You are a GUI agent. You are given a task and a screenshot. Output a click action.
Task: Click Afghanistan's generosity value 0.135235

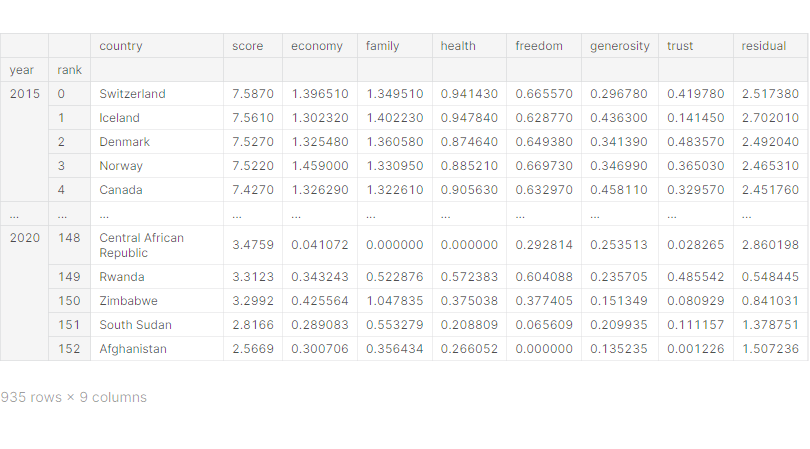619,349
